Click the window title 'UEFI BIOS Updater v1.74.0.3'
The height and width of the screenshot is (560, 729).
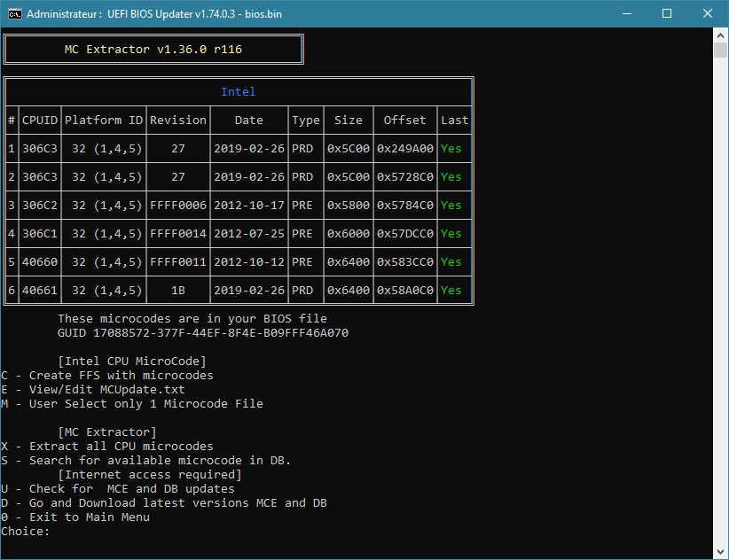click(x=171, y=14)
